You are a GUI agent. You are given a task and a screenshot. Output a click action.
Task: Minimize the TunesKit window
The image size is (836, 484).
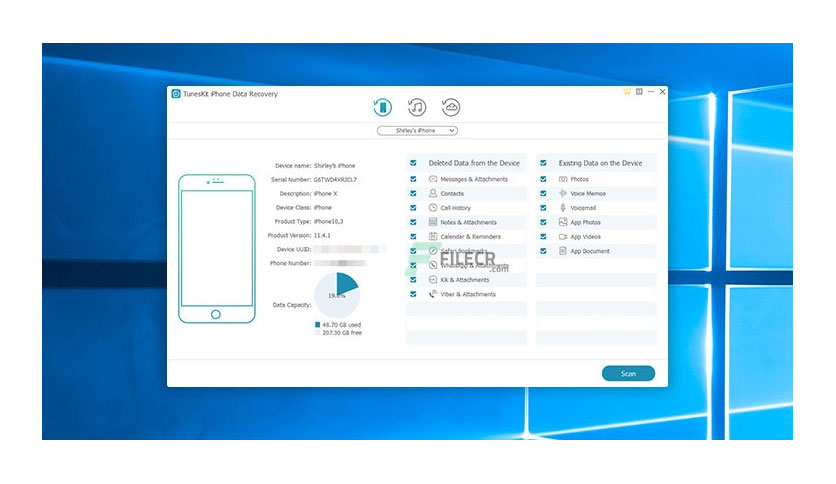pyautogui.click(x=651, y=92)
